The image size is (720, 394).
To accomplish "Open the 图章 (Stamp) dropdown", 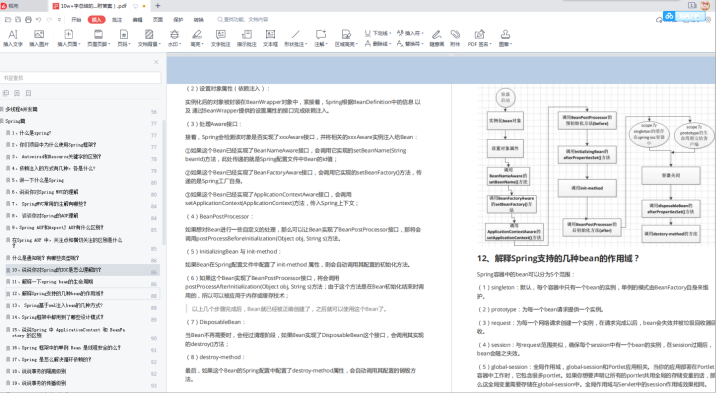I will pyautogui.click(x=505, y=38).
